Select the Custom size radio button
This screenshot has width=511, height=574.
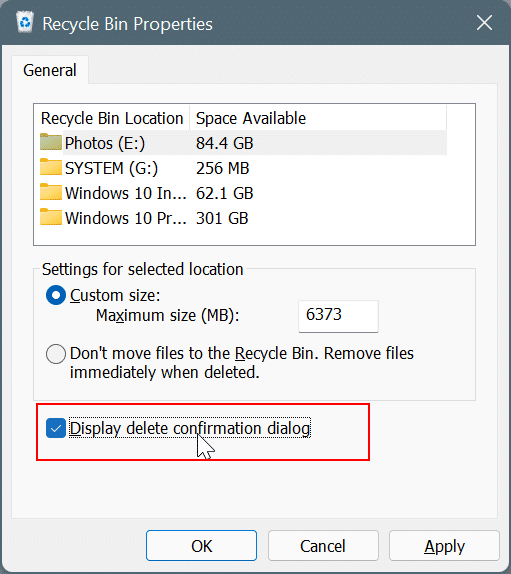[56, 295]
